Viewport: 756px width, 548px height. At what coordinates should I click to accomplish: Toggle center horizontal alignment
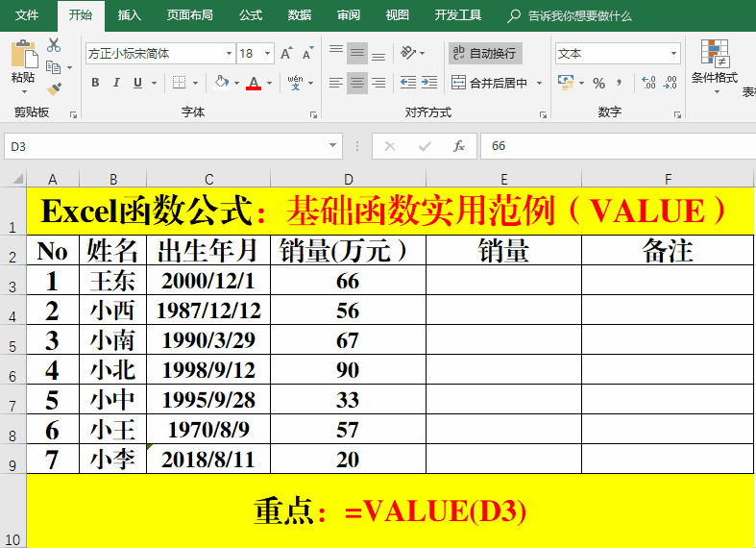(357, 83)
